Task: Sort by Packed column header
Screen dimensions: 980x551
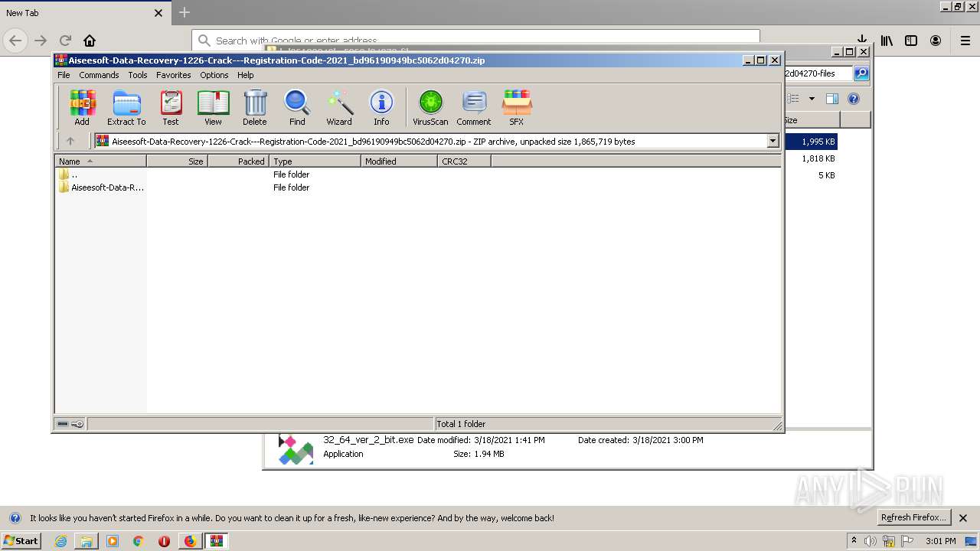Action: [238, 161]
